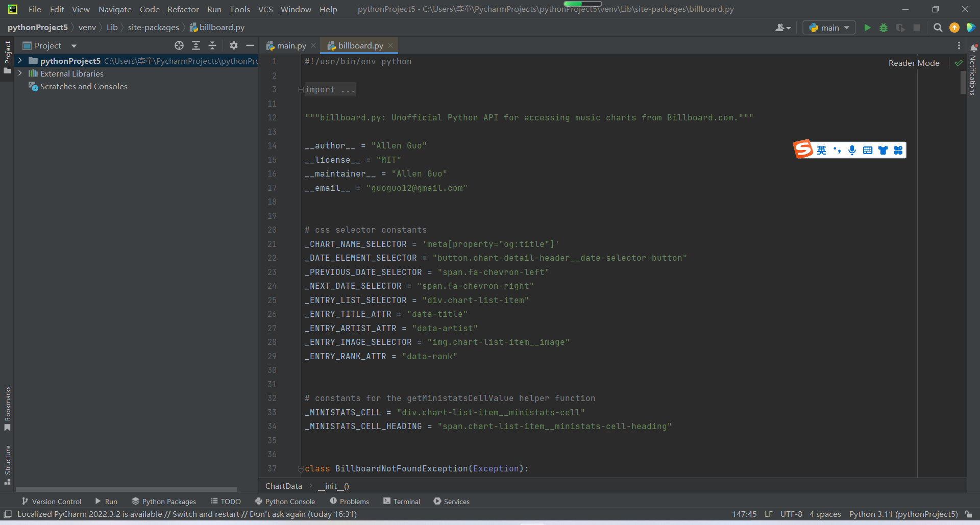The height and width of the screenshot is (525, 980).
Task: Toggle the Structure side panel
Action: tap(8, 464)
